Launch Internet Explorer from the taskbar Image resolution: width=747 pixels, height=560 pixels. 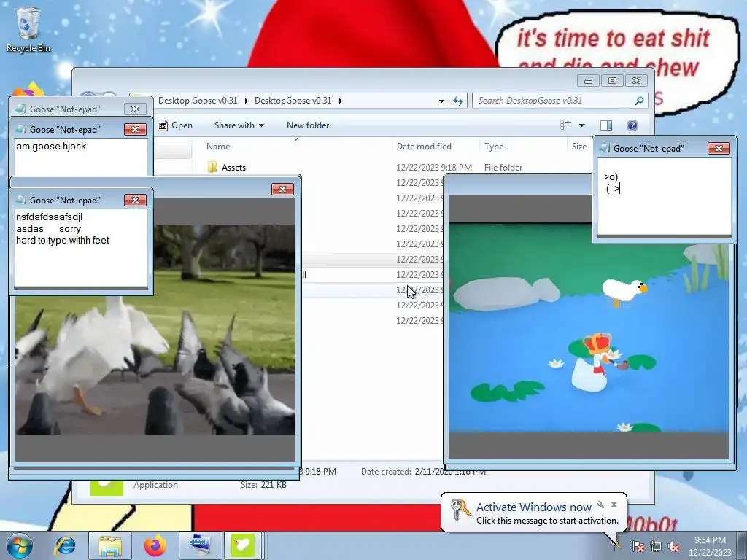(x=65, y=545)
